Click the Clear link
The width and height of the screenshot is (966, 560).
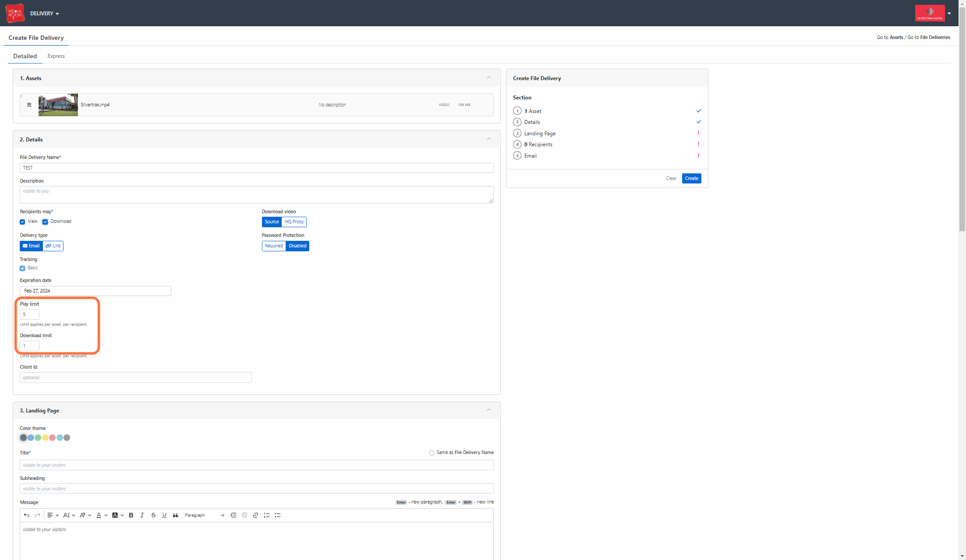tap(671, 179)
